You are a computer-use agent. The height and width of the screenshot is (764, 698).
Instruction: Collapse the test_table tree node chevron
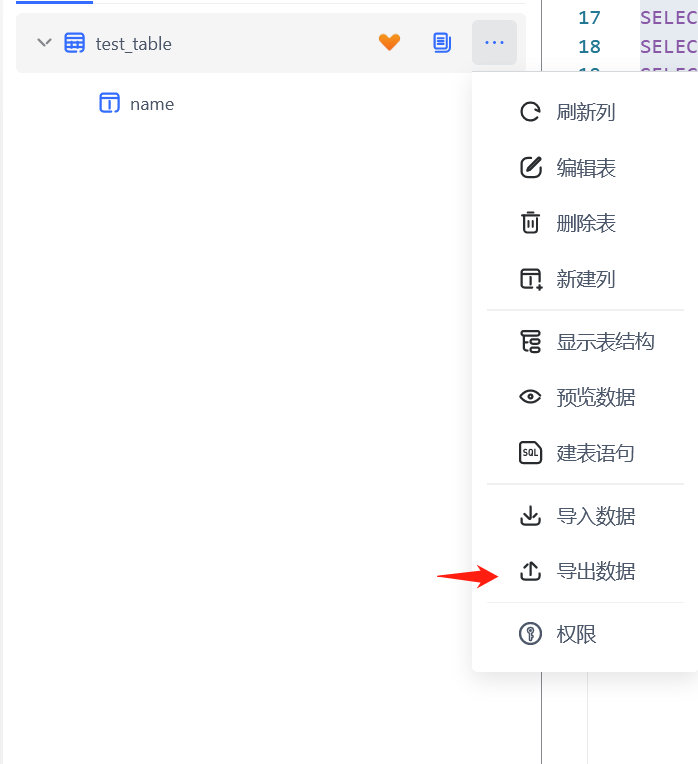tap(44, 43)
